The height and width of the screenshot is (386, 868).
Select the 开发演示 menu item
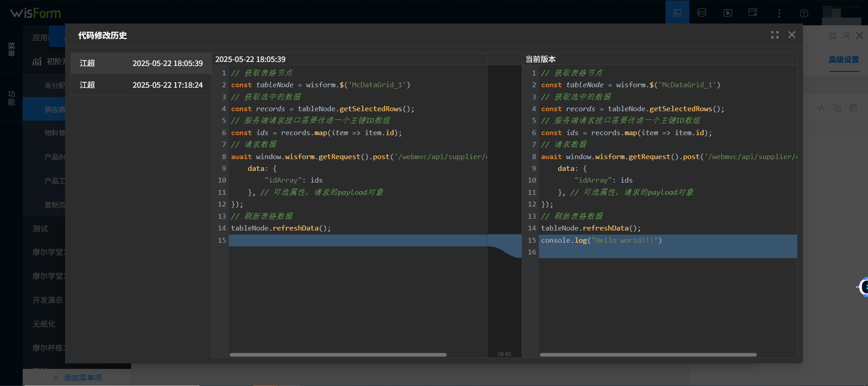click(x=47, y=300)
